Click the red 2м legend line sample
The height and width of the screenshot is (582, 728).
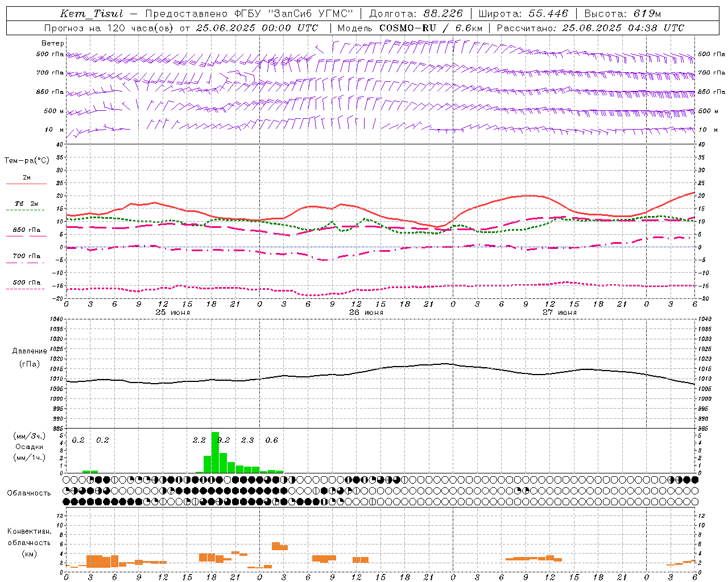tap(26, 184)
